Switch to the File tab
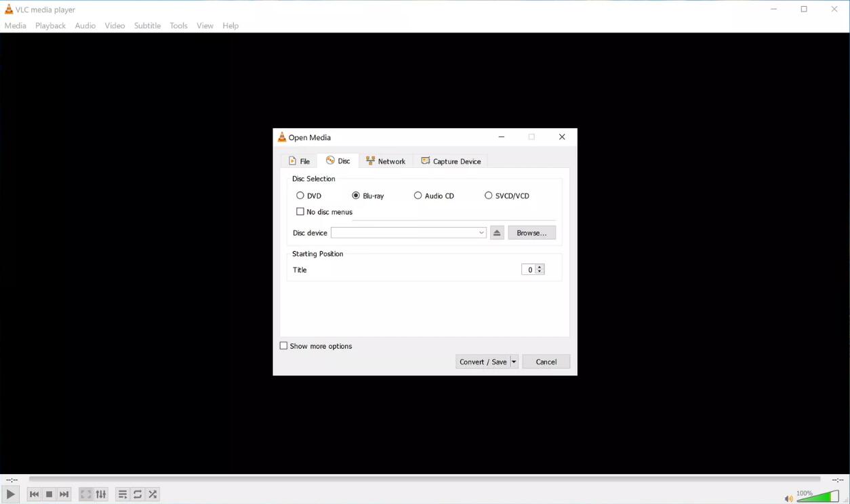The image size is (850, 504). click(300, 161)
